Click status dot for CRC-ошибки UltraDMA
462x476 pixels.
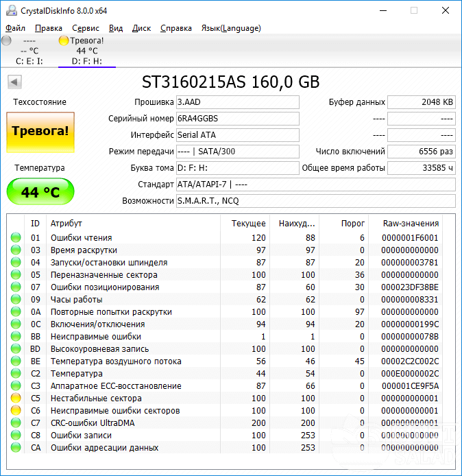16,423
